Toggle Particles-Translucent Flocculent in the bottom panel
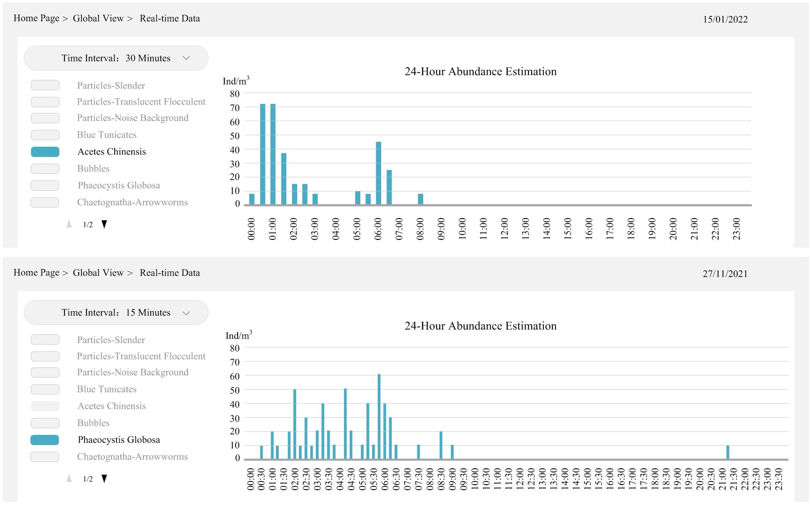 pyautogui.click(x=45, y=356)
